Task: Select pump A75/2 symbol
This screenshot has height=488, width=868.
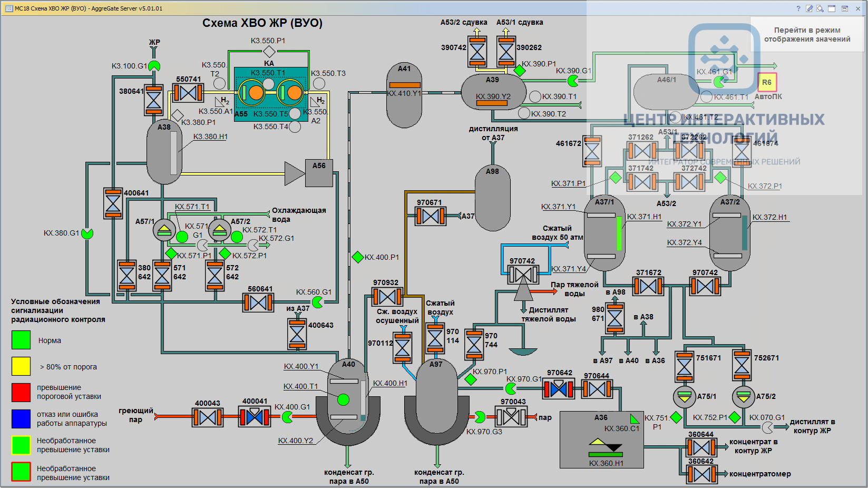Action: (x=743, y=397)
